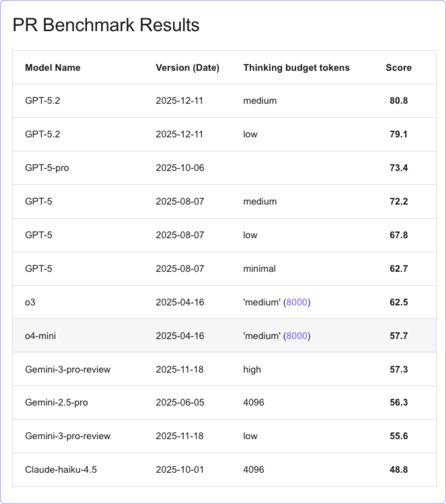Select the 2025-10-06 version date

180,168
